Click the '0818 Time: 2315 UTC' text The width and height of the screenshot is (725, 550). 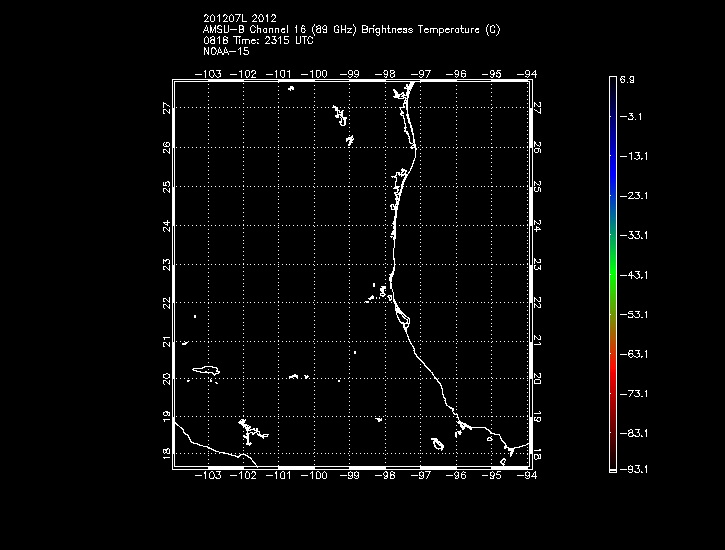click(256, 40)
